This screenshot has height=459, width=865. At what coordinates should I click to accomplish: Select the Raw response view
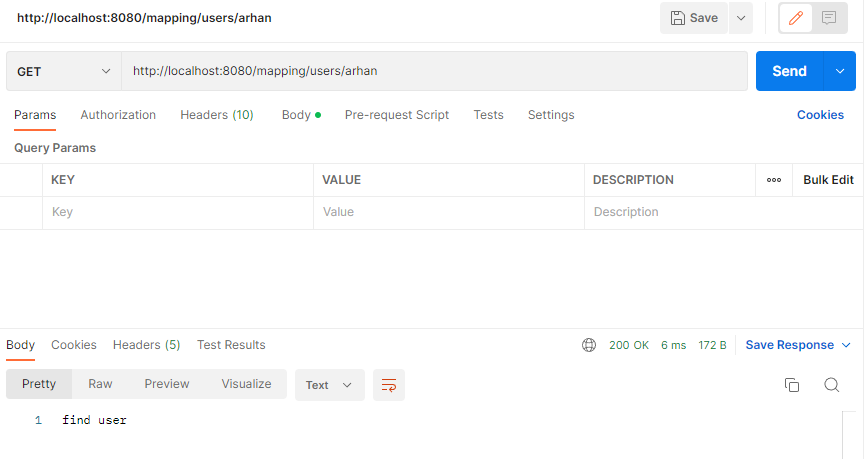click(100, 384)
